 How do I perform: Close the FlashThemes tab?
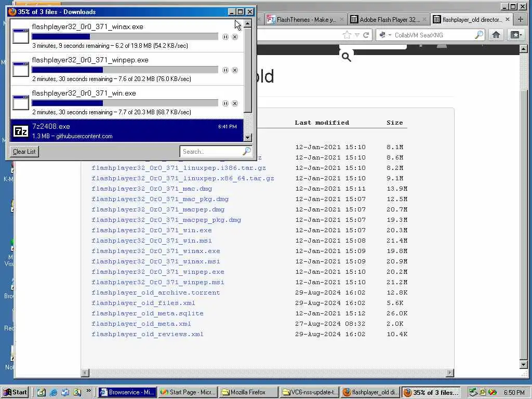tap(342, 19)
